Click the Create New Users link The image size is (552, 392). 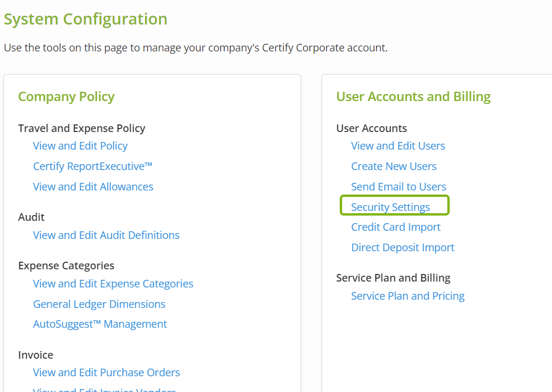(394, 166)
